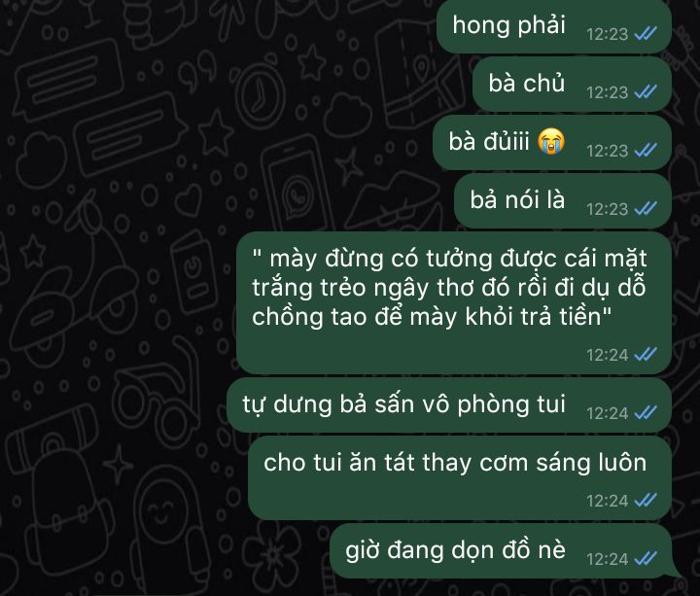Click the 12:23 timestamp on 'bà chủ'
The image size is (700, 596).
coord(607,93)
